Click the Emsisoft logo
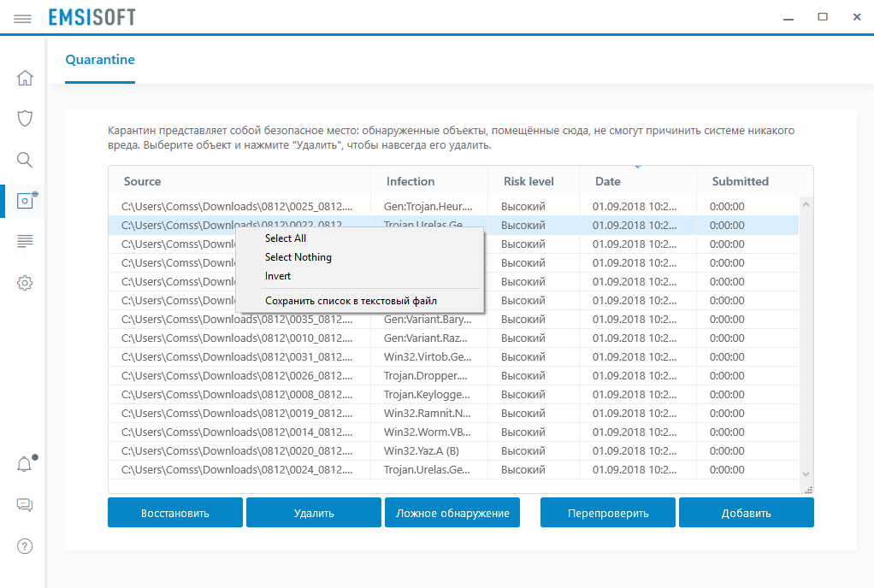This screenshot has height=588, width=874. point(92,17)
